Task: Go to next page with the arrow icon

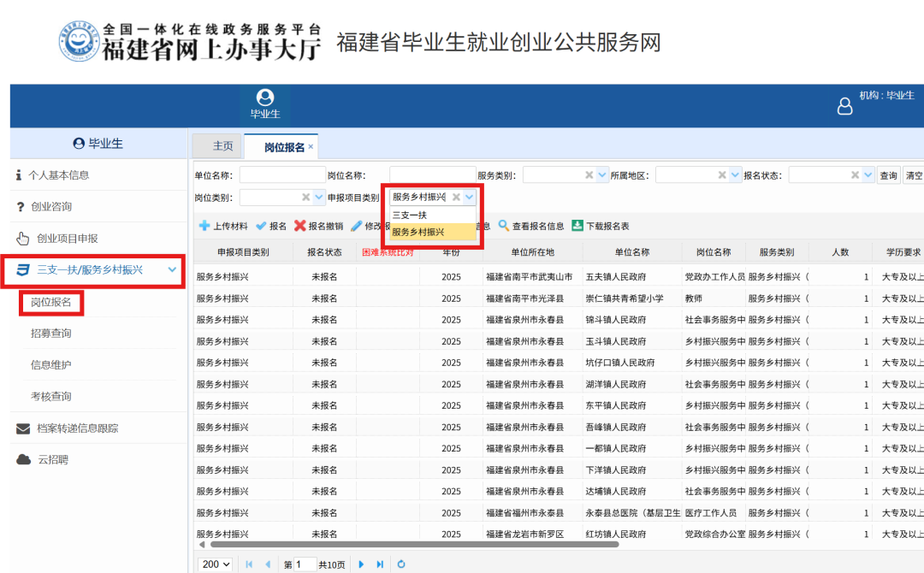Action: 361,564
